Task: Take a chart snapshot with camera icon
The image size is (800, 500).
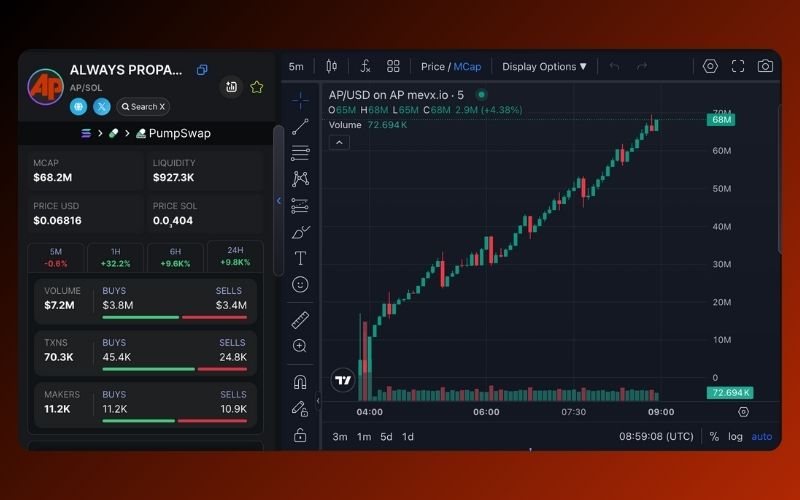Action: [x=765, y=66]
